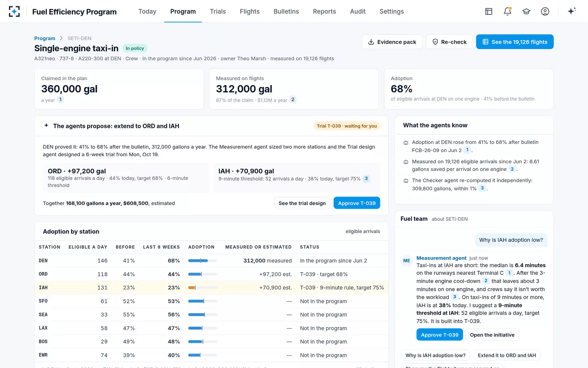Click the Re-check button
The width and height of the screenshot is (588, 368).
click(449, 42)
